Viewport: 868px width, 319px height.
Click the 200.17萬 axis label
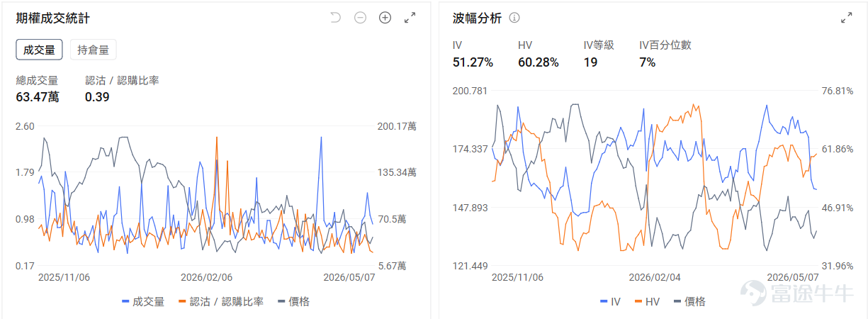point(397,126)
